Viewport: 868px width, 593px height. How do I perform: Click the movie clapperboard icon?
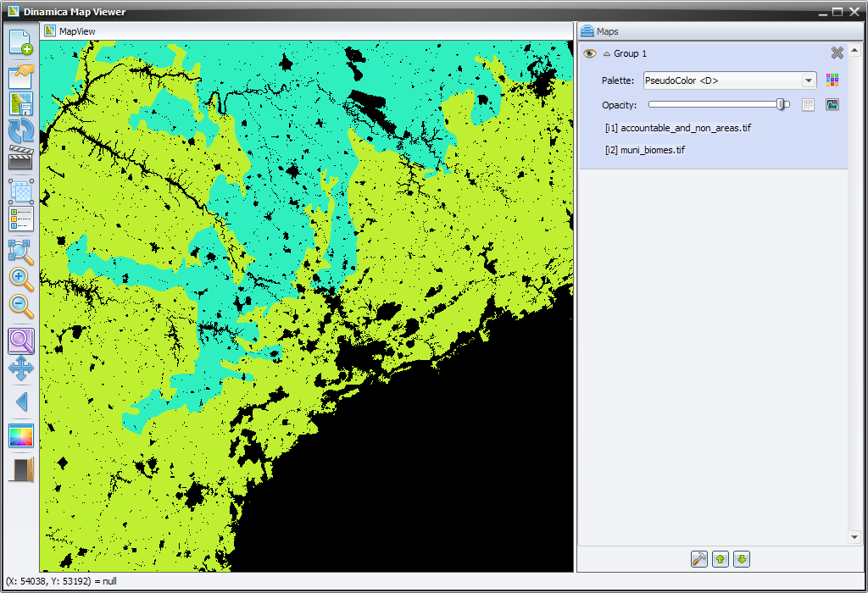pos(20,158)
